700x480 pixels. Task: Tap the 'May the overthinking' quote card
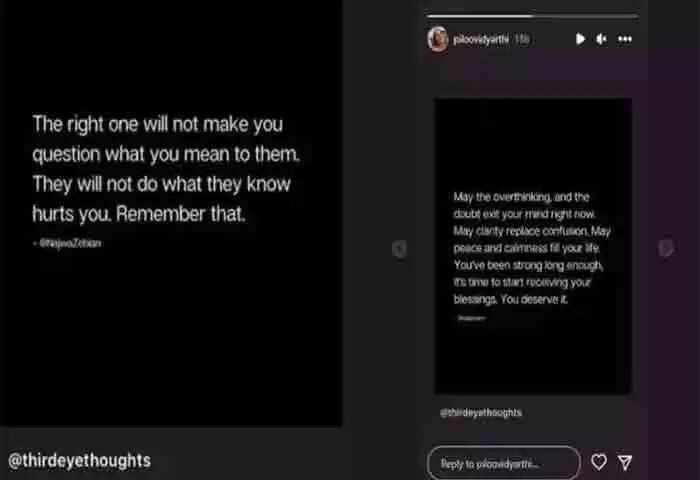point(533,246)
